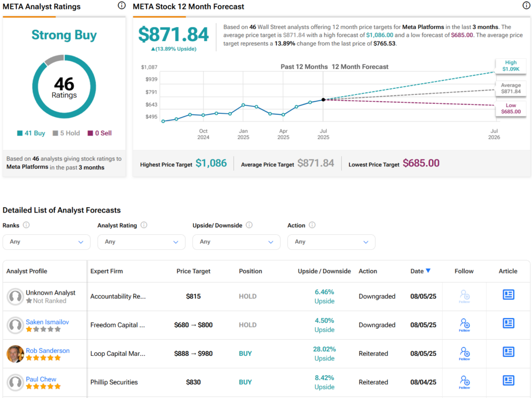Screen dimensions: 532x398
Task: Click the Expert Firm column header
Action: pyautogui.click(x=107, y=271)
